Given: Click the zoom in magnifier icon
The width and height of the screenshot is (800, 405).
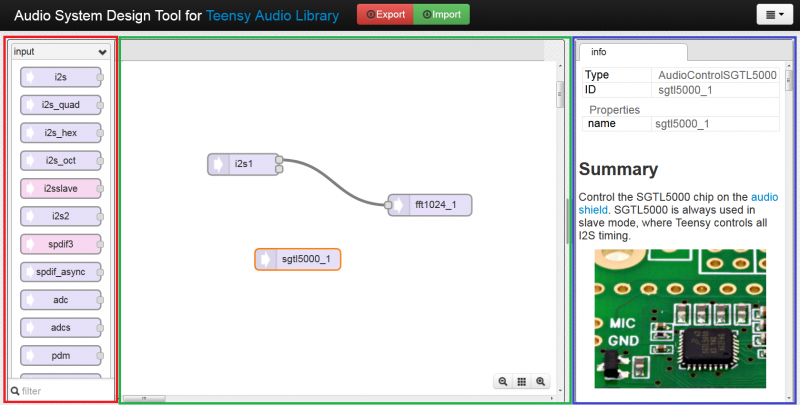Looking at the screenshot, I should tap(541, 381).
